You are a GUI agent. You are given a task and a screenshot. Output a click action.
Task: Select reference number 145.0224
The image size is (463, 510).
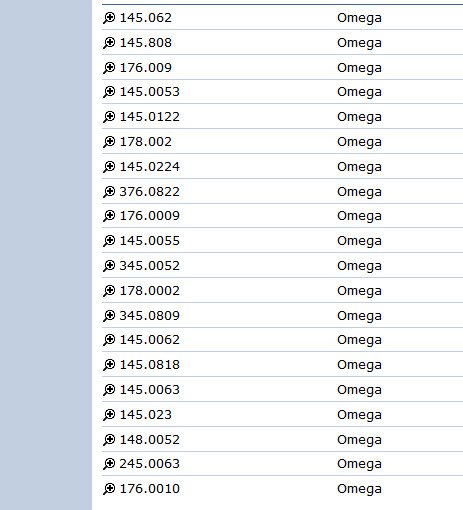(150, 167)
